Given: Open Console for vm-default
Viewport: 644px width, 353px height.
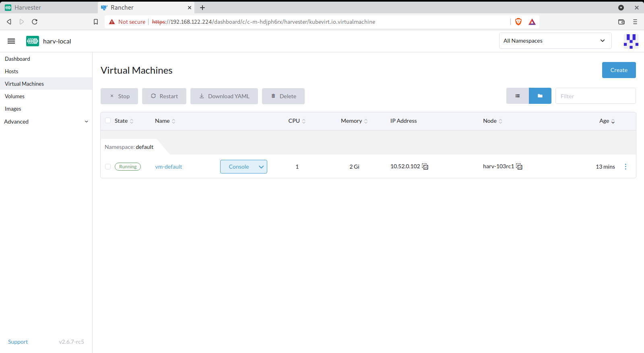Looking at the screenshot, I should [239, 167].
